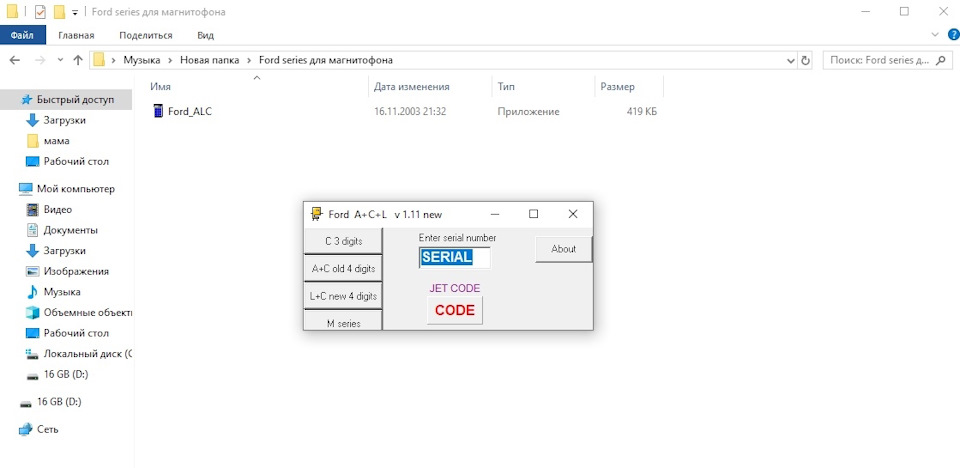Select Мой компьютер in navigation pane
This screenshot has width=960, height=468.
pyautogui.click(x=75, y=189)
